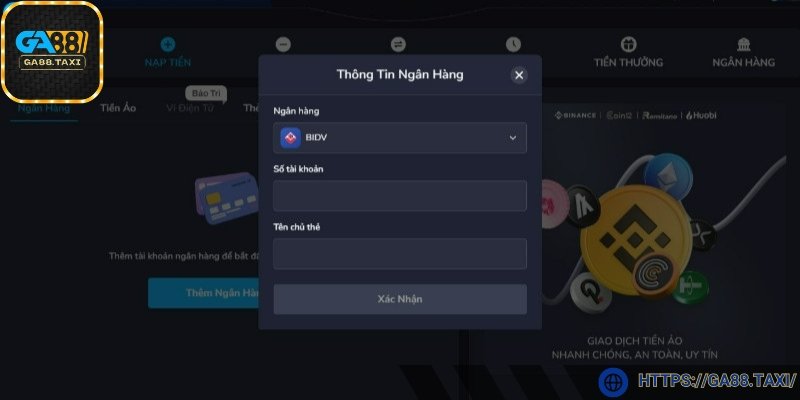The width and height of the screenshot is (800, 400).
Task: Click the Tiền Thưởng gift icon
Action: coord(629,44)
